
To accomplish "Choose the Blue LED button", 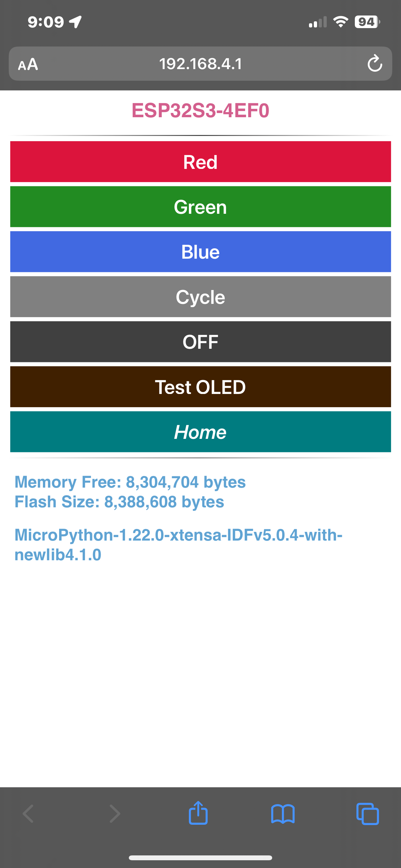I will [200, 252].
